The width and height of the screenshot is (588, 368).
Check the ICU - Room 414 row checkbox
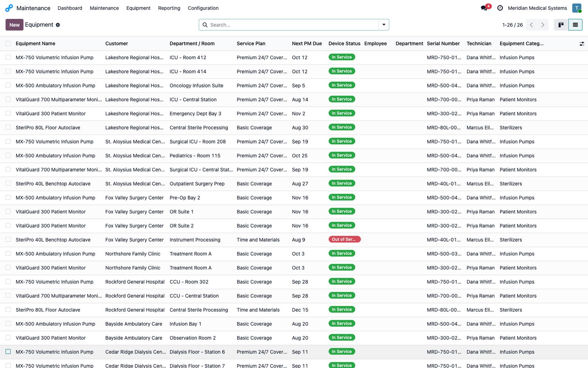[x=8, y=71]
